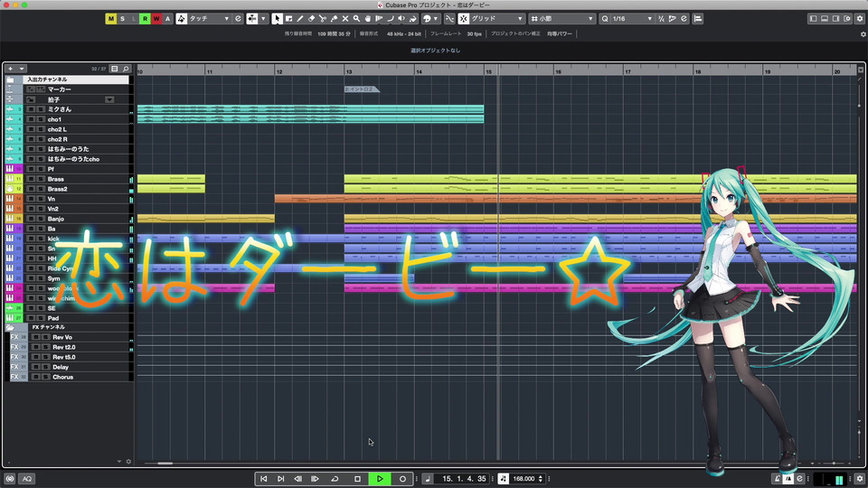Toggle tempo track activation icon

coord(504,479)
